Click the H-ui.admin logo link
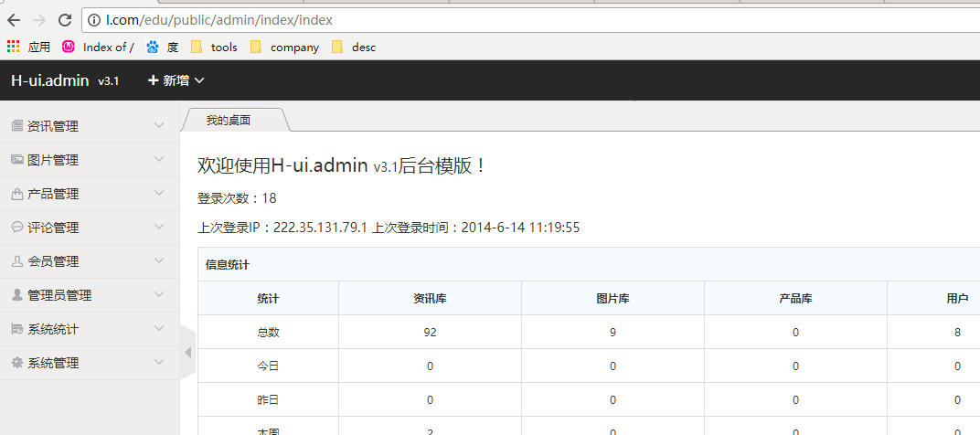The image size is (980, 435). coord(50,80)
